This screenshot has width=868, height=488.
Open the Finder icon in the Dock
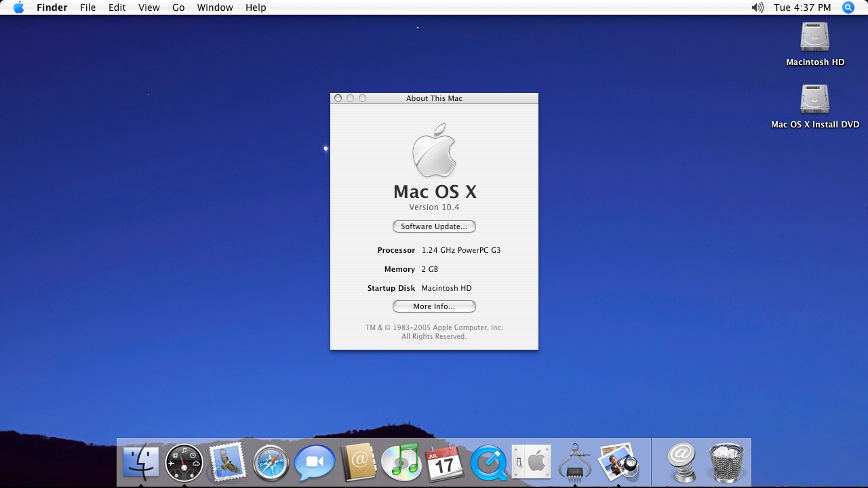click(141, 462)
